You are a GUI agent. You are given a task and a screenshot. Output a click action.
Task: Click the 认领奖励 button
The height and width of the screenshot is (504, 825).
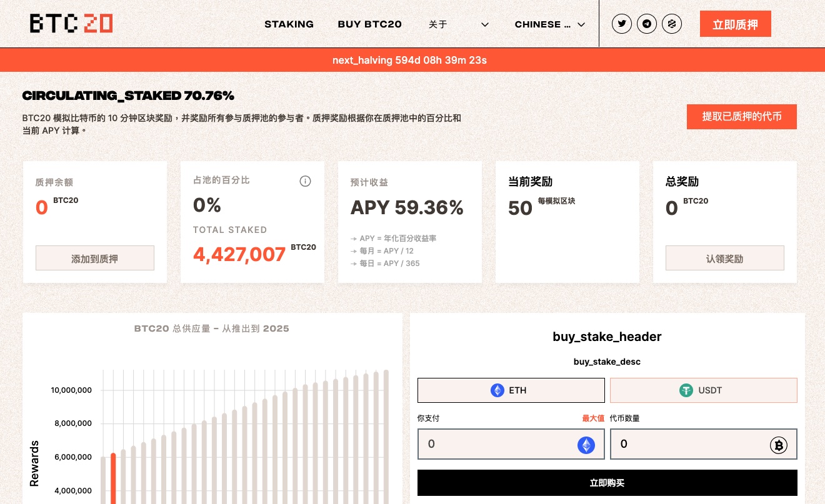pos(725,258)
